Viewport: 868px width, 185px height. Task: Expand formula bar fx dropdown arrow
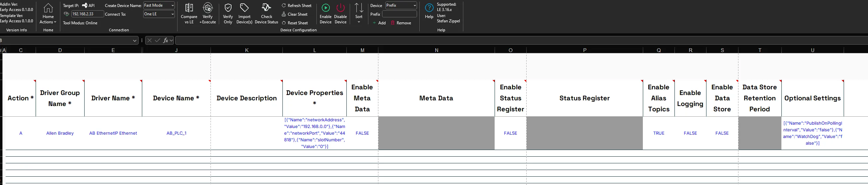tap(172, 40)
